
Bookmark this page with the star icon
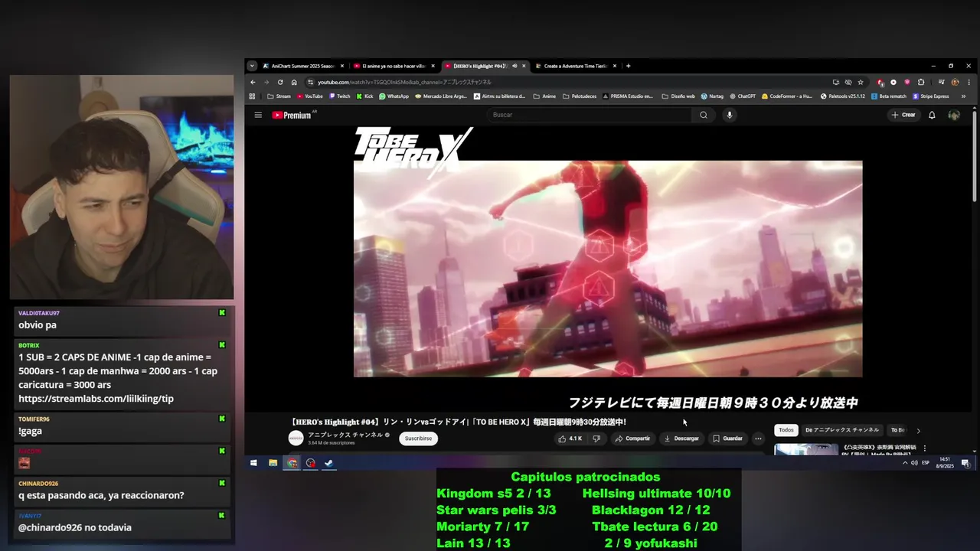pos(861,82)
